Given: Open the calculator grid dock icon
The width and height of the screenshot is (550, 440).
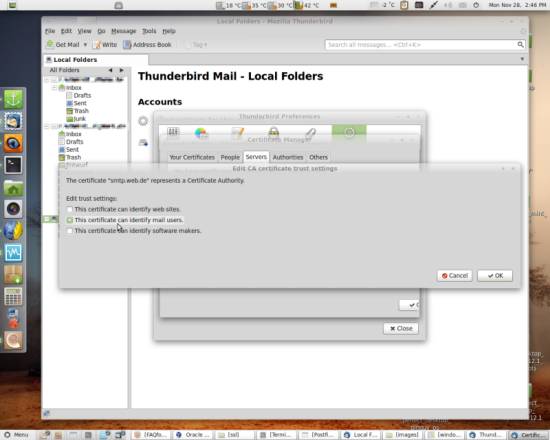Looking at the screenshot, I should 13,297.
